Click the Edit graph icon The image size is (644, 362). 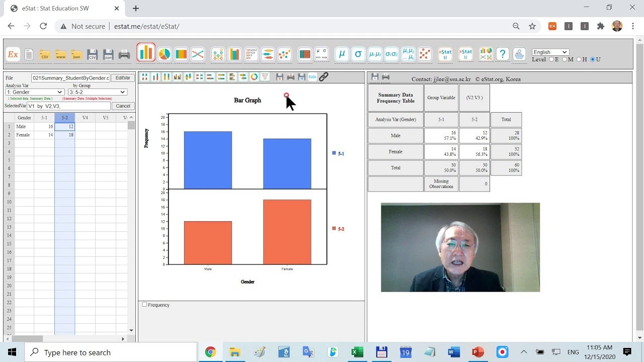pos(312,77)
